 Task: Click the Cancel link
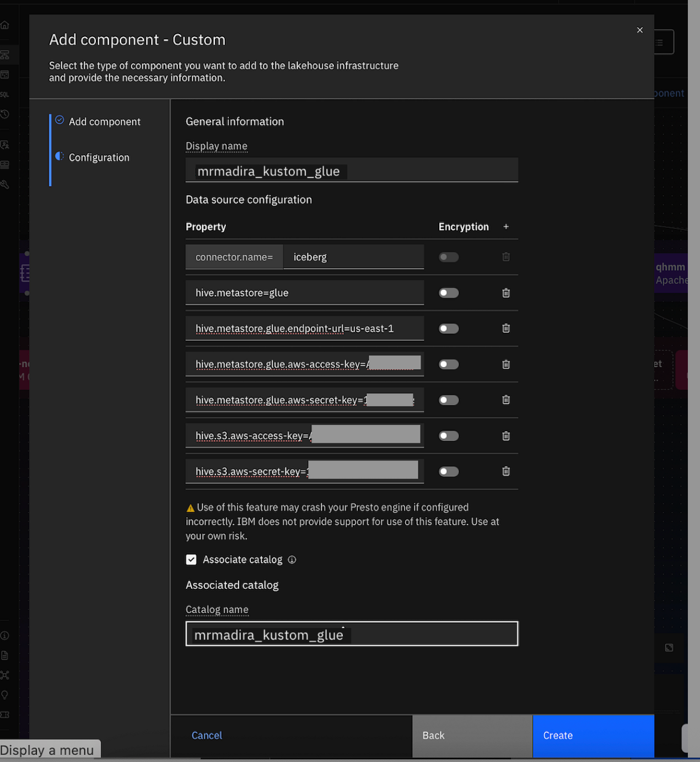click(207, 735)
